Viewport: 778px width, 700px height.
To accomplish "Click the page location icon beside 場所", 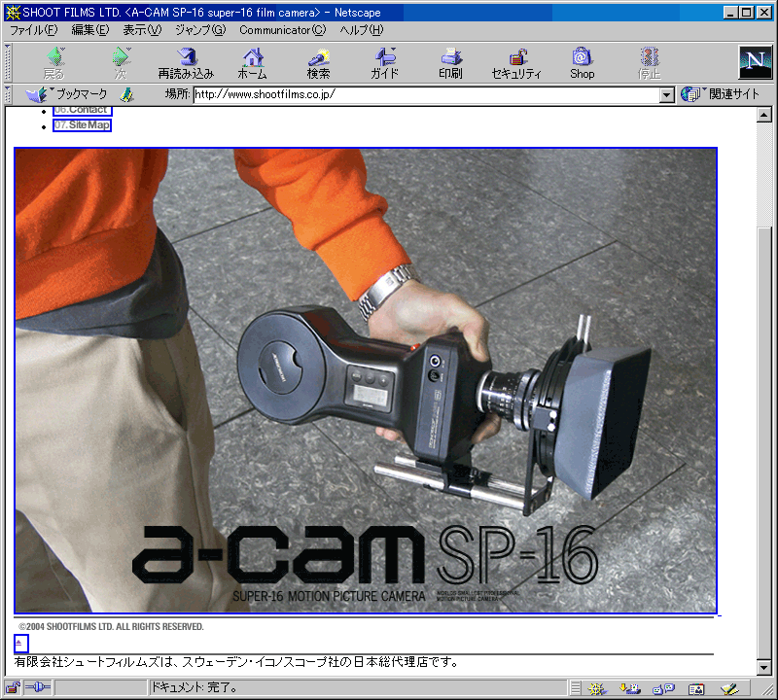I will [x=127, y=94].
